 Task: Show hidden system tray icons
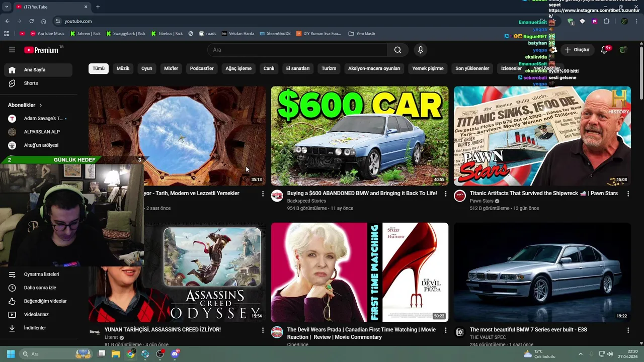click(x=580, y=354)
